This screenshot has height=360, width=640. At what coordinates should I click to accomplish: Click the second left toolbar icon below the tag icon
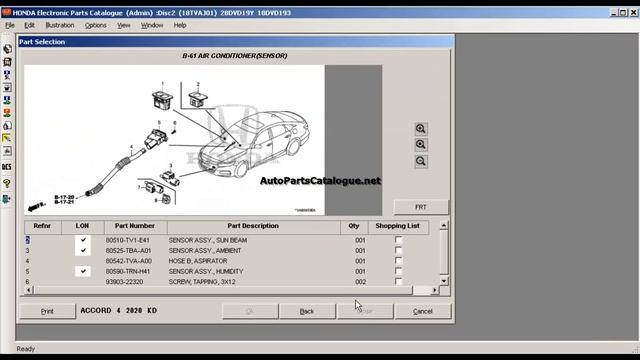(7, 62)
